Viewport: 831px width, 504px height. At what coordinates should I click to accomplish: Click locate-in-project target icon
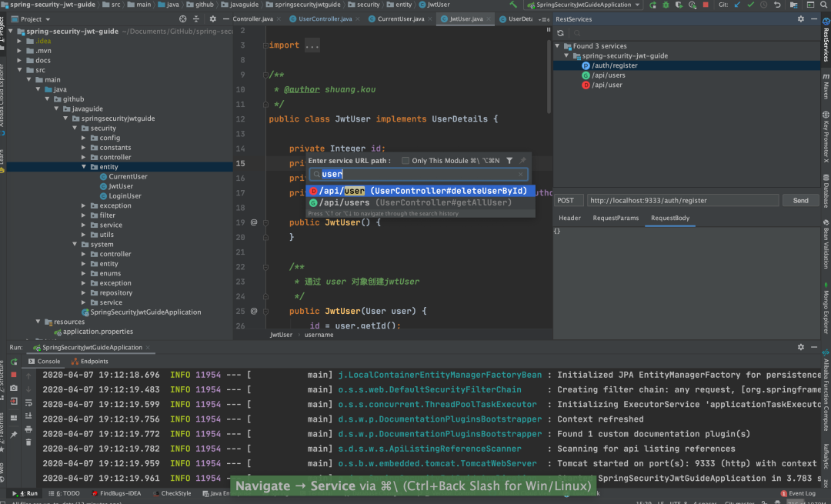pyautogui.click(x=182, y=18)
